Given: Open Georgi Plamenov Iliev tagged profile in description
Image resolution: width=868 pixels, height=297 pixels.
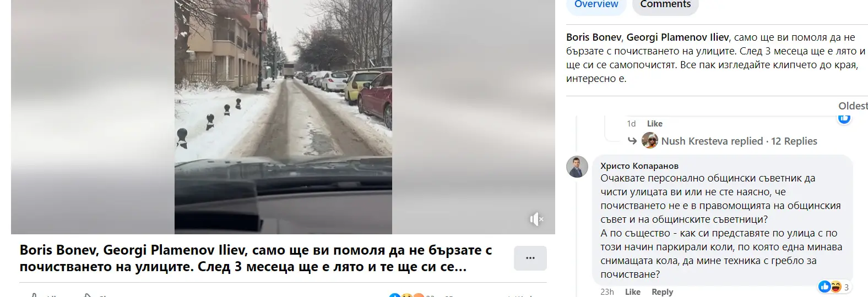Looking at the screenshot, I should coord(677,37).
